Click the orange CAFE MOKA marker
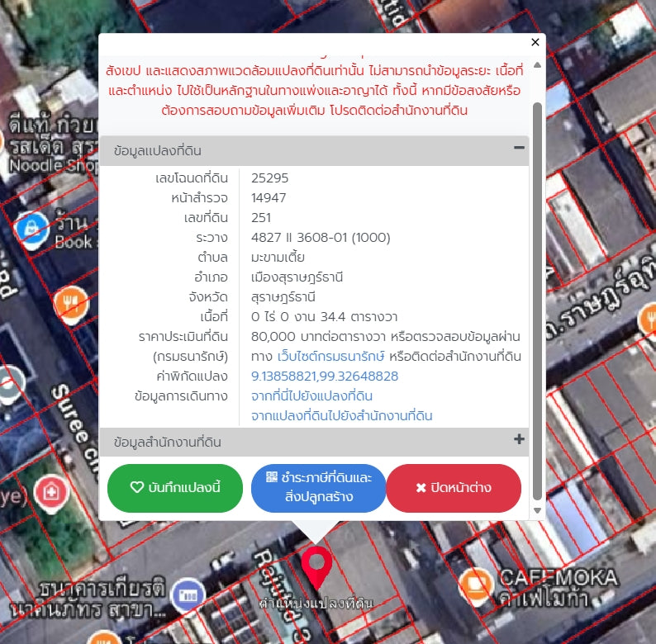The height and width of the screenshot is (644, 656). [x=475, y=583]
